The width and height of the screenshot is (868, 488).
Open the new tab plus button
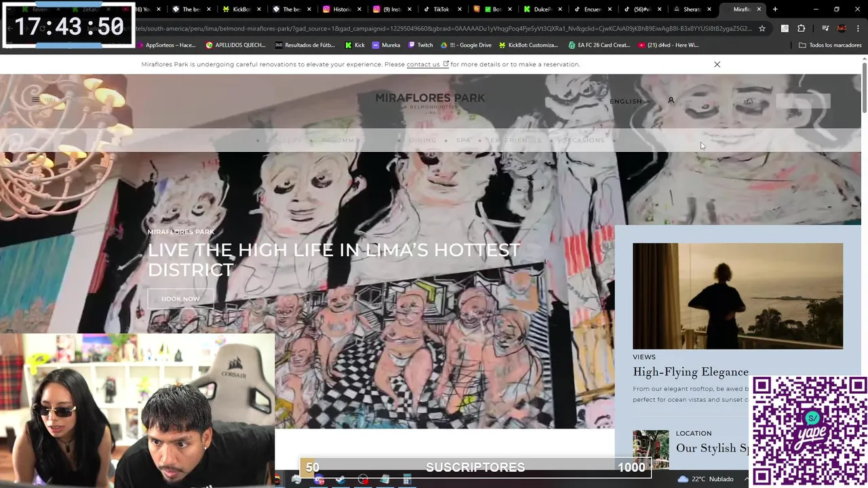[x=775, y=9]
